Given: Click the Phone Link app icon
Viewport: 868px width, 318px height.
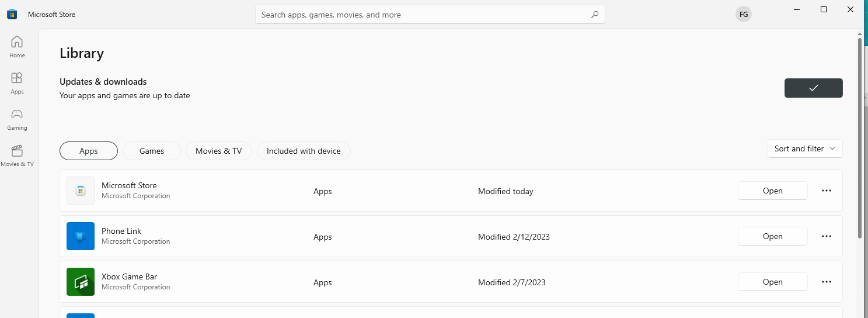Looking at the screenshot, I should 81,236.
